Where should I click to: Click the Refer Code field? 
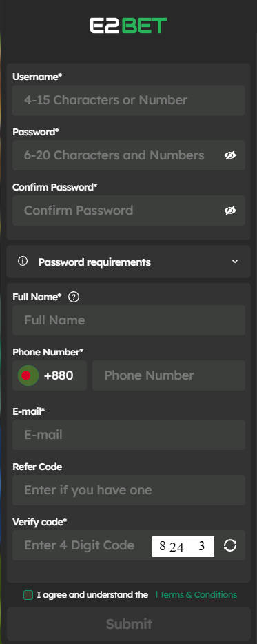click(x=129, y=490)
